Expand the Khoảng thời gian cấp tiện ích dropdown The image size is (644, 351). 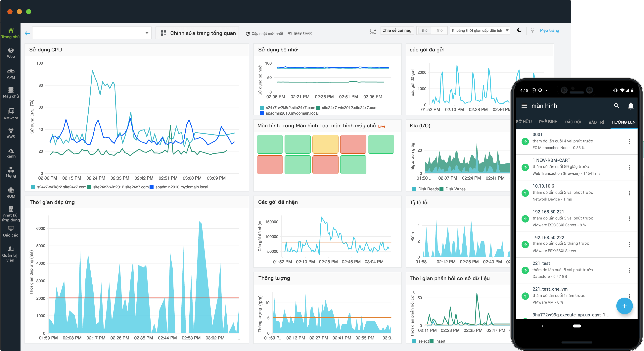[x=480, y=30]
